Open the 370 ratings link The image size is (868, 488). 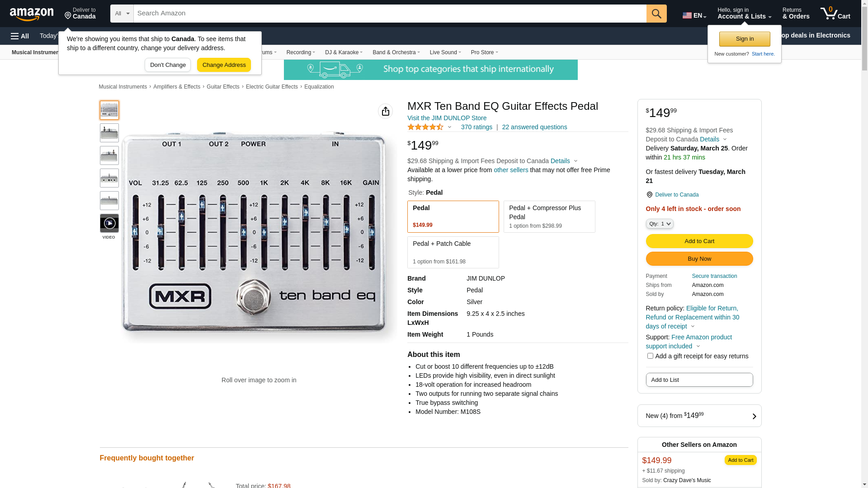(x=476, y=127)
